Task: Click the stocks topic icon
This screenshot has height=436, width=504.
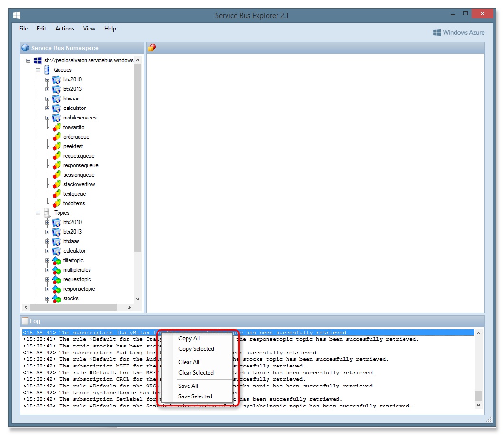Action: [57, 299]
